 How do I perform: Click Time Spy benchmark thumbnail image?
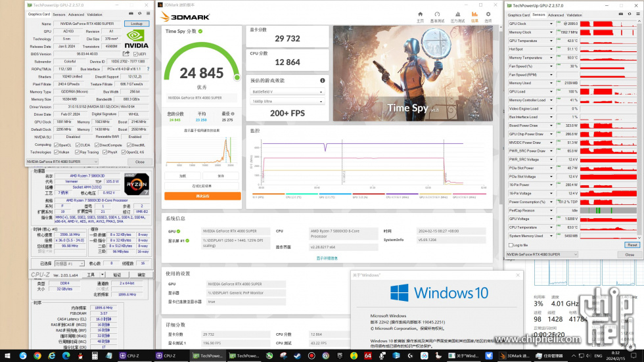[413, 74]
